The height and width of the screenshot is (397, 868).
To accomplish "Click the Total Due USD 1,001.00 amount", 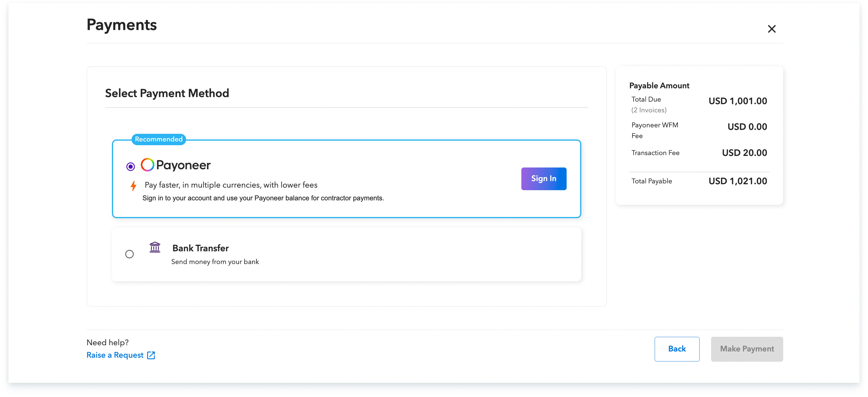I will 738,101.
